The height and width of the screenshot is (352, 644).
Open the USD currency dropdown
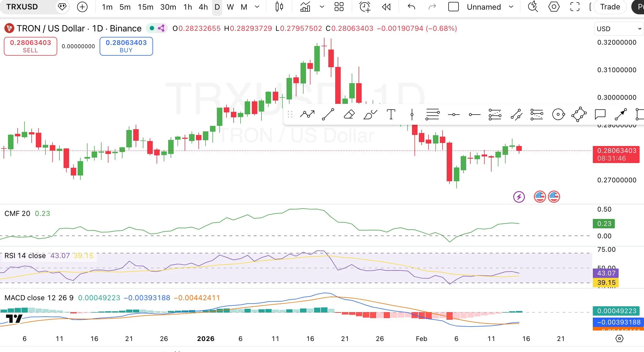click(x=619, y=28)
